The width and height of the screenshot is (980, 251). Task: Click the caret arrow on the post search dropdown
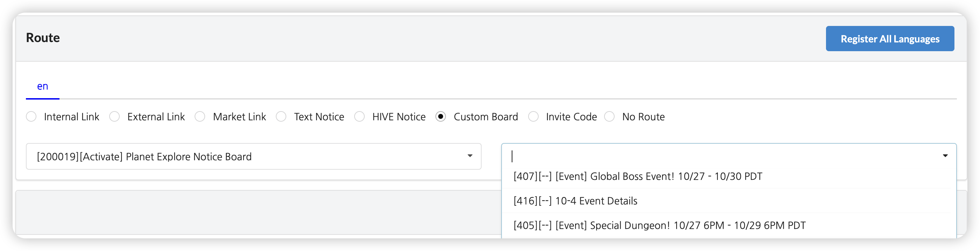[x=945, y=156]
